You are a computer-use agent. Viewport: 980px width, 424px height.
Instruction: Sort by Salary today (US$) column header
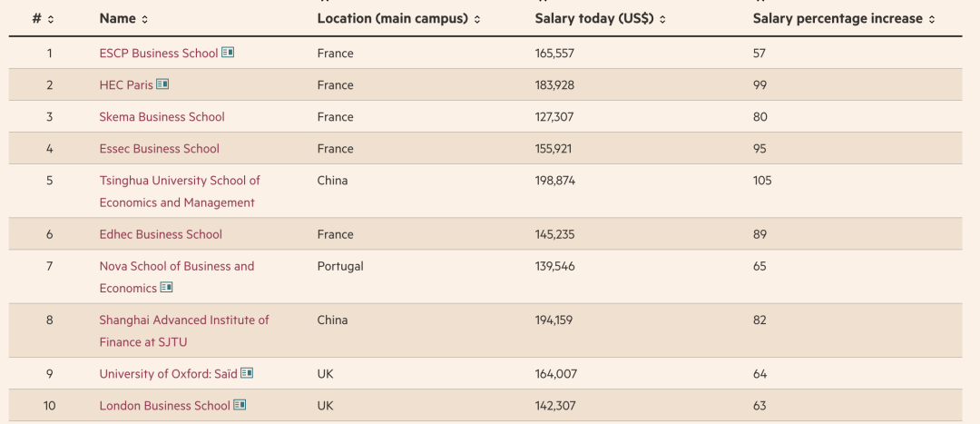(594, 19)
